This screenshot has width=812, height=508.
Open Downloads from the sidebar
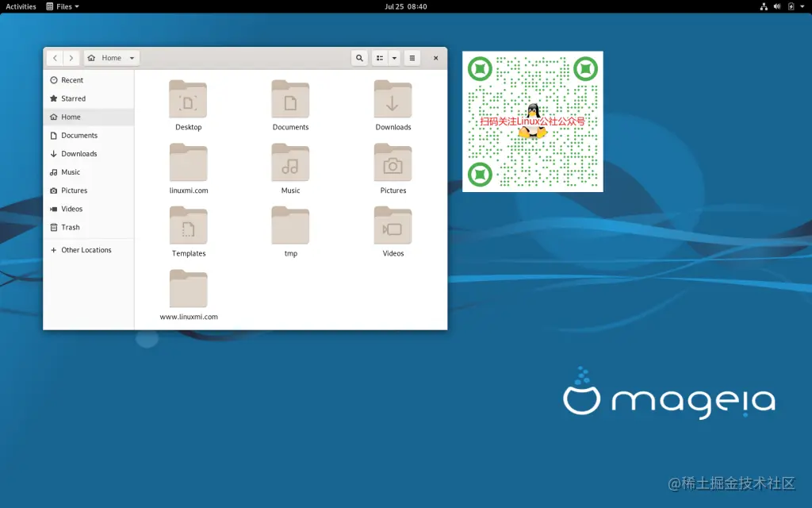tap(89, 154)
